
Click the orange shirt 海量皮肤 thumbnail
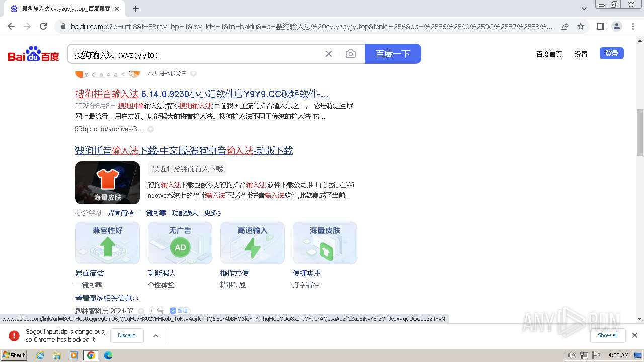pyautogui.click(x=108, y=183)
